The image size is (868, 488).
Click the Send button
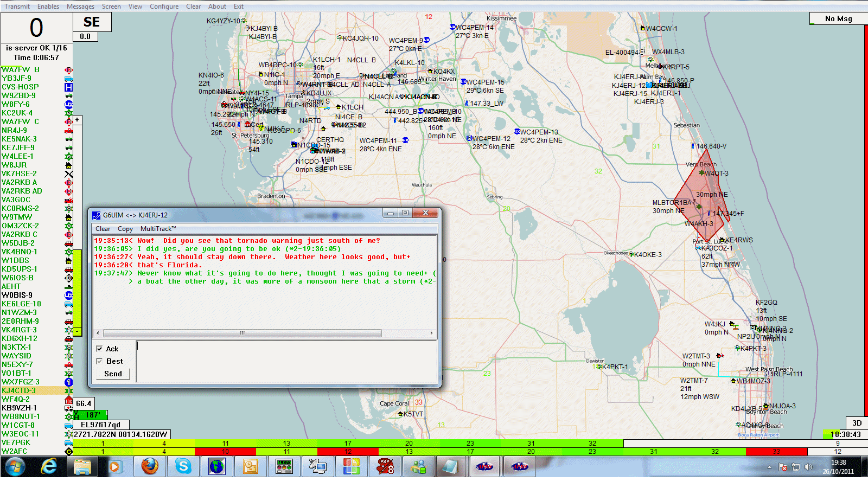(x=113, y=374)
